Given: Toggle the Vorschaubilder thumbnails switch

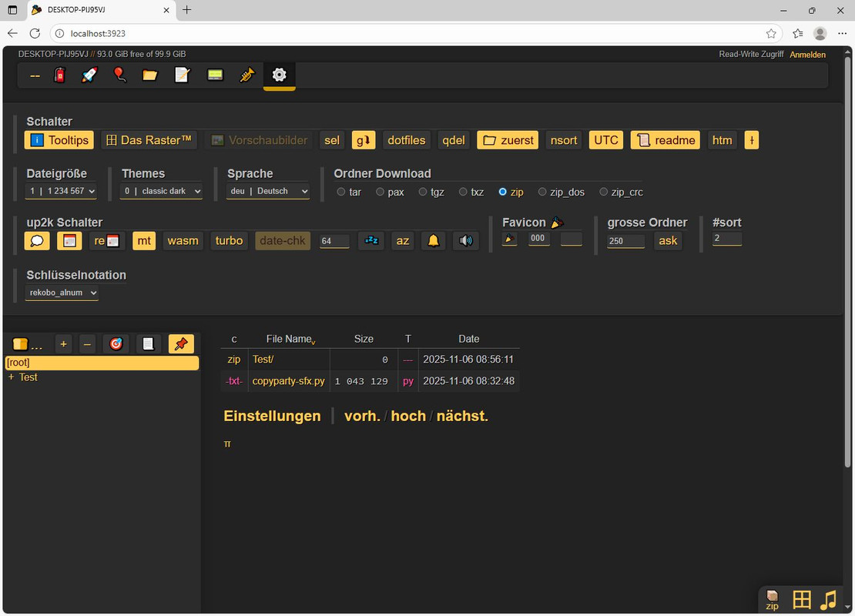Looking at the screenshot, I should pyautogui.click(x=259, y=140).
